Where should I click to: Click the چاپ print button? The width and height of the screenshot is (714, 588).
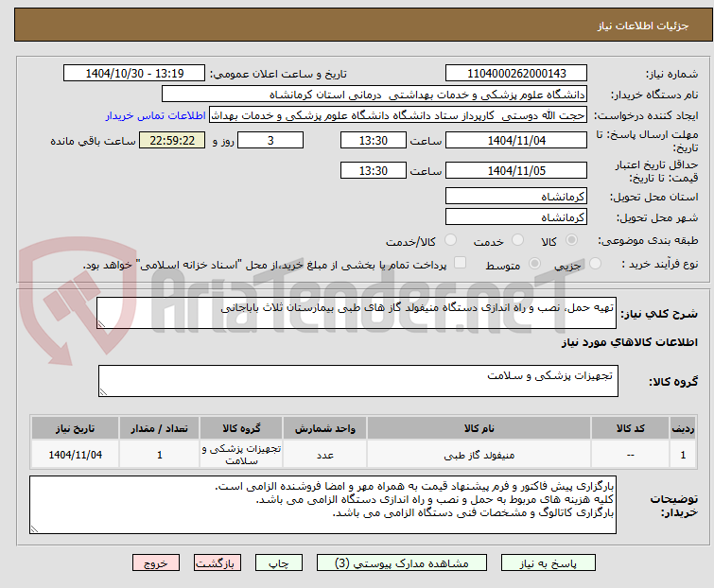(x=279, y=563)
